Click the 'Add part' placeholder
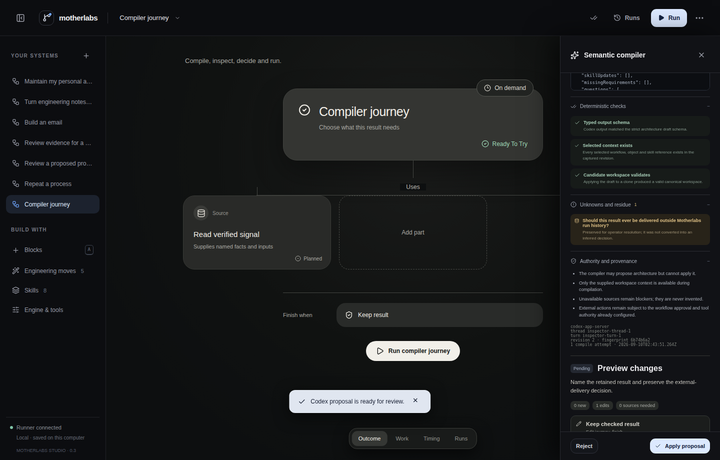 tap(413, 233)
